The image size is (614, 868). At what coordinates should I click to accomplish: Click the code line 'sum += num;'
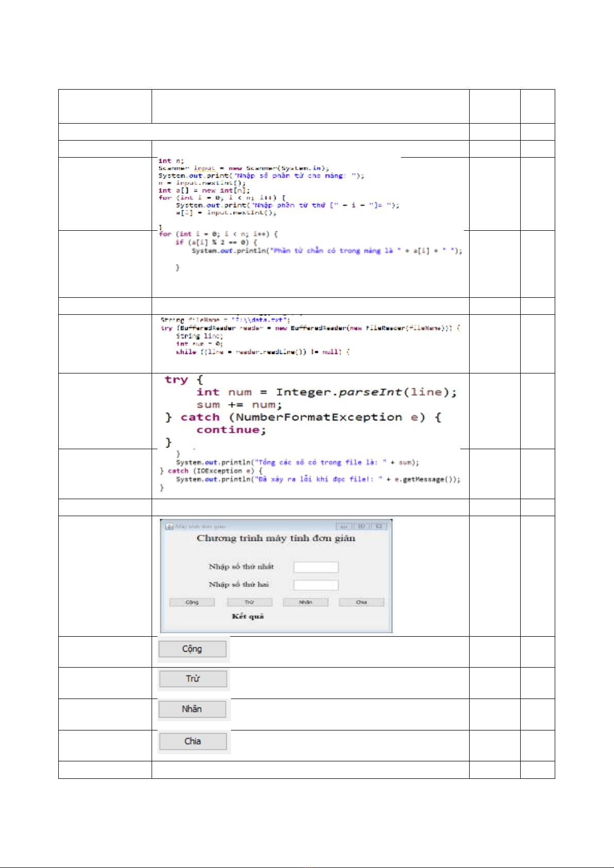(x=239, y=405)
